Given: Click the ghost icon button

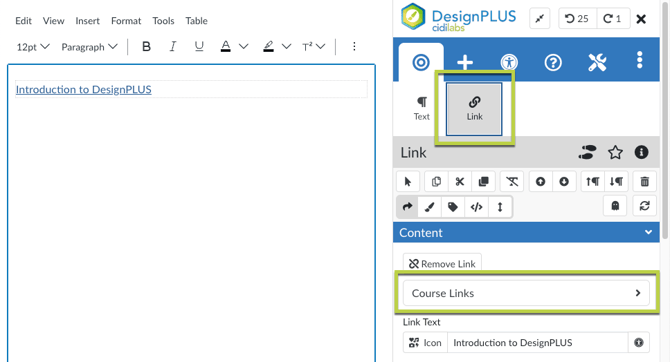Looking at the screenshot, I should 615,206.
